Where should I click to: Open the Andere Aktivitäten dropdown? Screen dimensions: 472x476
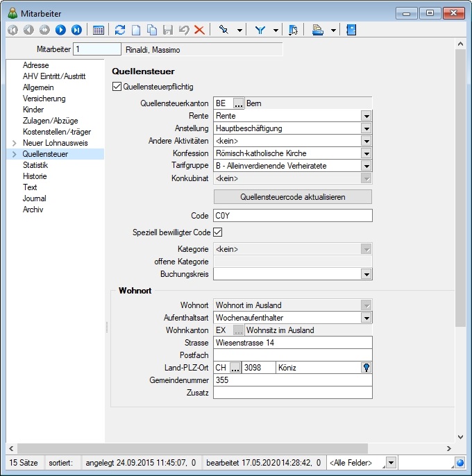point(366,141)
